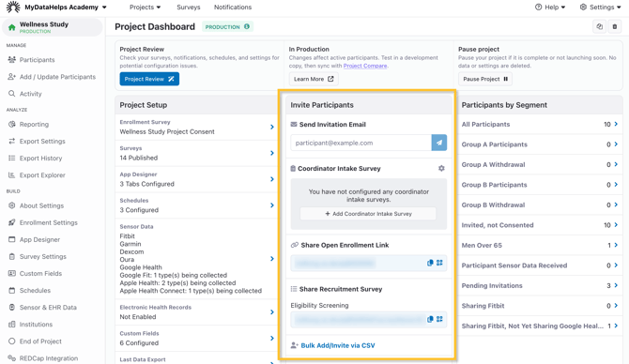Click the End of Project circle icon
629x364 pixels.
[x=11, y=341]
